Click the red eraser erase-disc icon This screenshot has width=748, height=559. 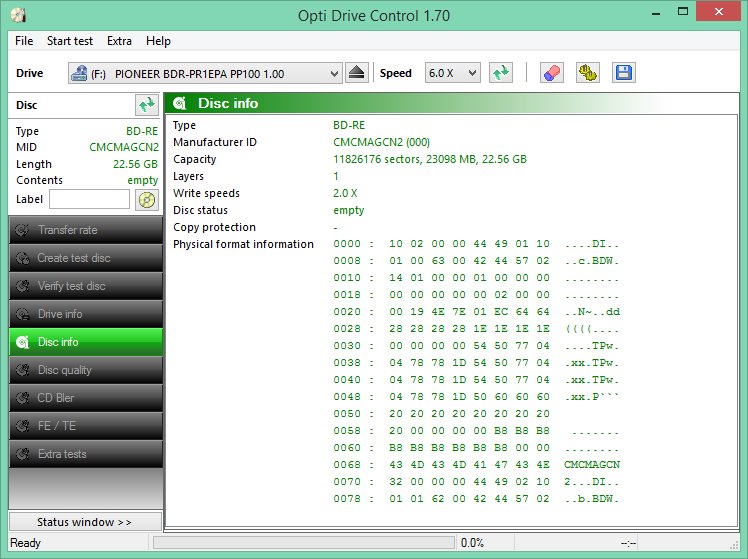pyautogui.click(x=552, y=73)
